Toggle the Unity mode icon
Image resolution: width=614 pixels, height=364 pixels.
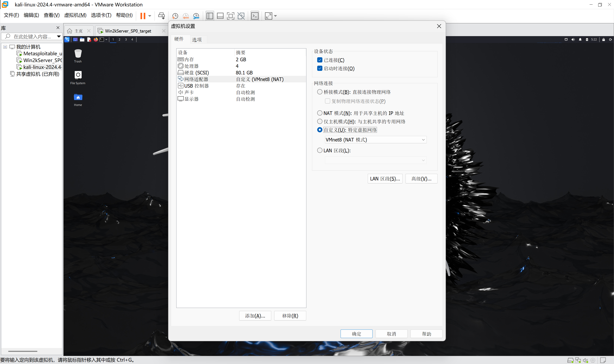tap(241, 16)
